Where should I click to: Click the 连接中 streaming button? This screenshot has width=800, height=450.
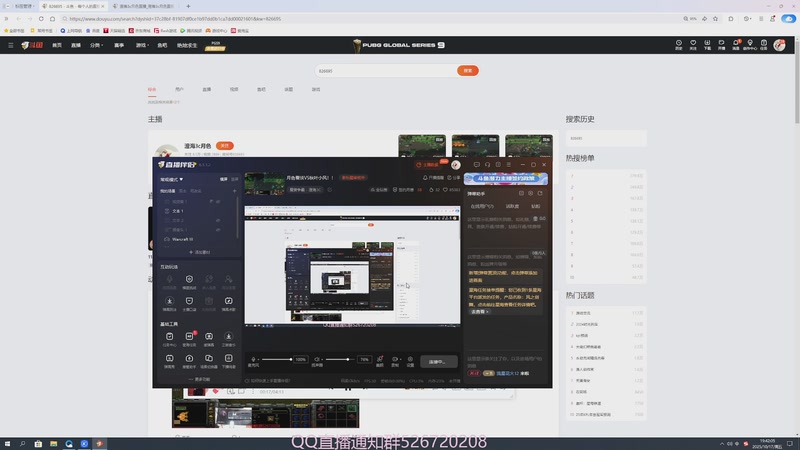pos(438,361)
